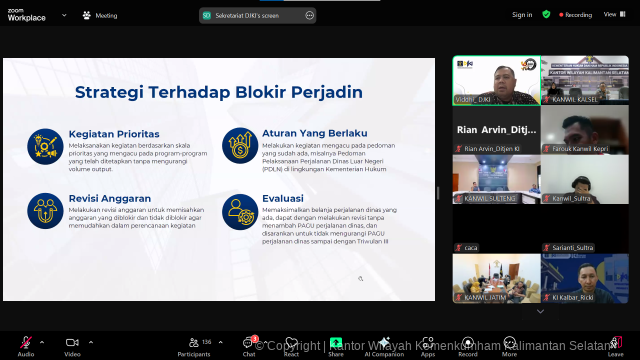640x360 pixels.
Task: Click the React heart icon
Action: (291, 342)
